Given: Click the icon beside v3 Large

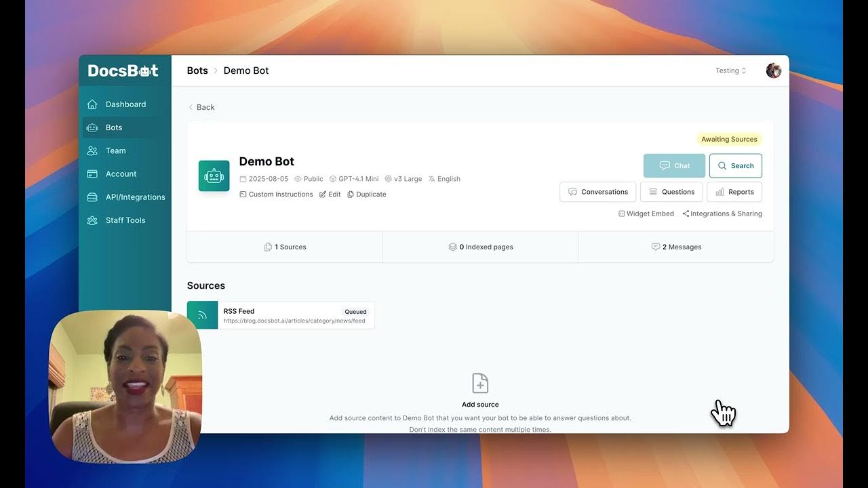Looking at the screenshot, I should pos(388,179).
